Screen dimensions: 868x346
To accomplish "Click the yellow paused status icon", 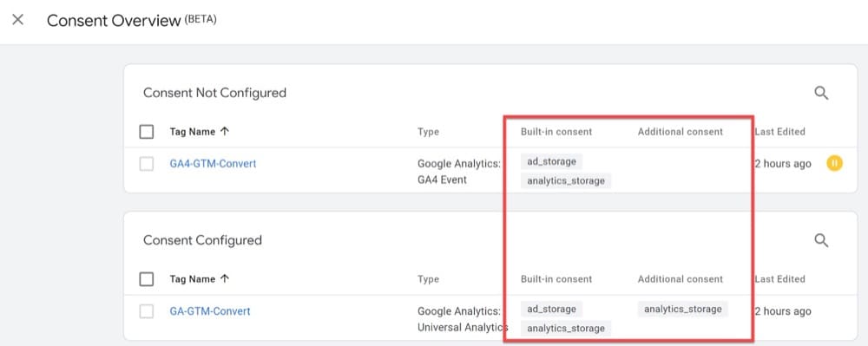I will pyautogui.click(x=835, y=163).
